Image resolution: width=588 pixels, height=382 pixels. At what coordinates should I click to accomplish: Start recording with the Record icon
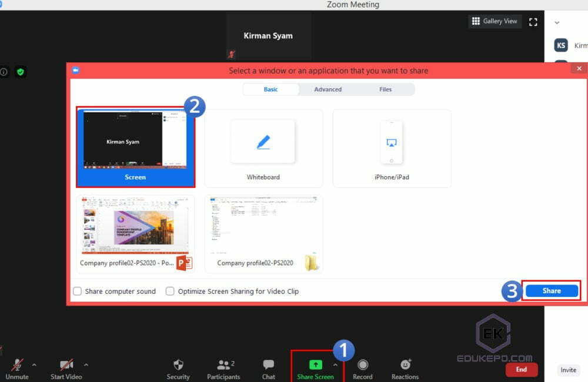tap(362, 366)
